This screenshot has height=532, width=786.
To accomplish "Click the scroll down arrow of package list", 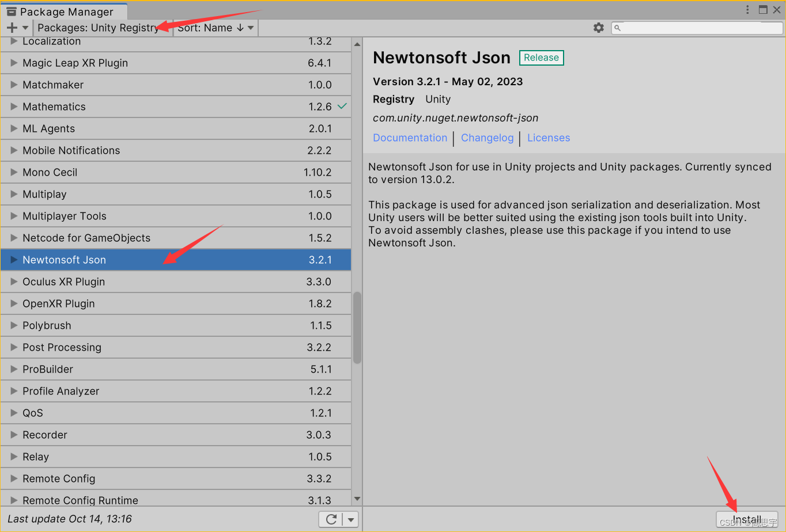I will pos(357,499).
